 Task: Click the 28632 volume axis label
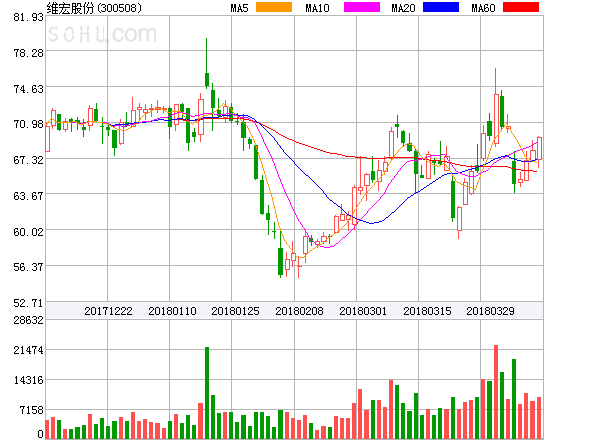pyautogui.click(x=28, y=320)
